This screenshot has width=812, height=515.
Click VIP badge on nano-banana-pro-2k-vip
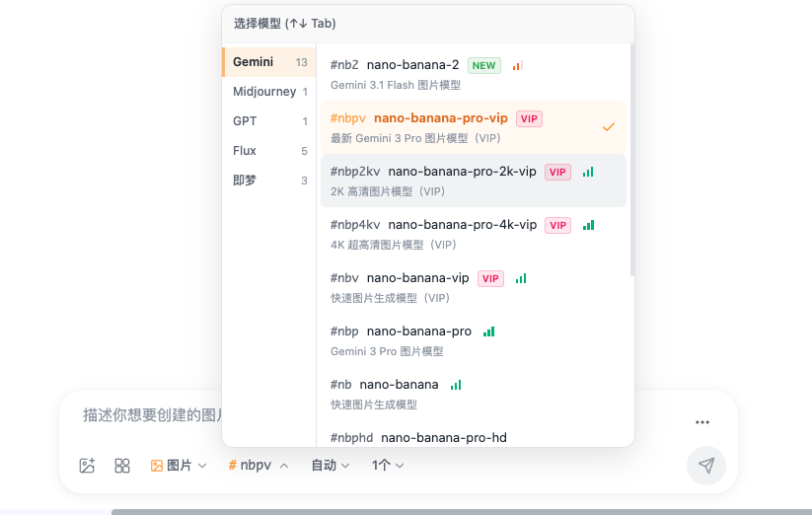557,172
